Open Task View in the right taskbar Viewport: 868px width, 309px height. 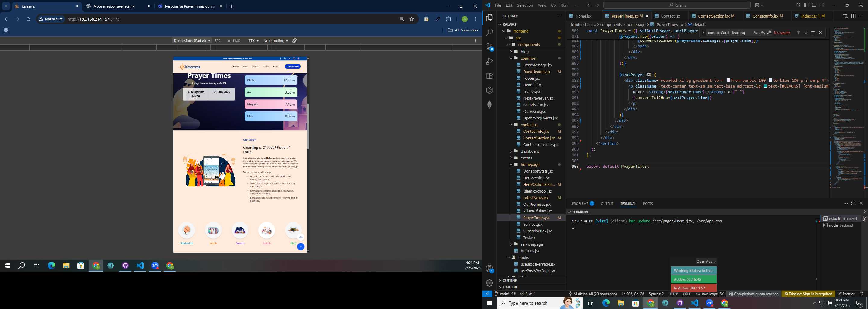[591, 303]
